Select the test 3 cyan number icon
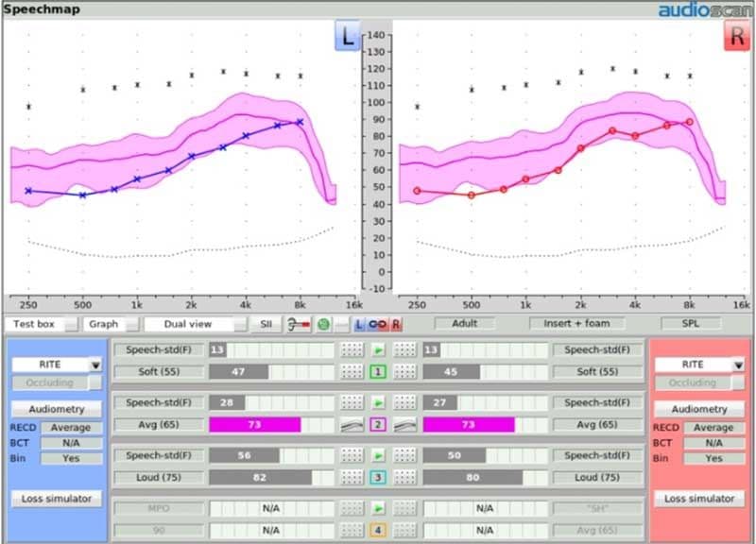This screenshot has width=756, height=544. (379, 478)
